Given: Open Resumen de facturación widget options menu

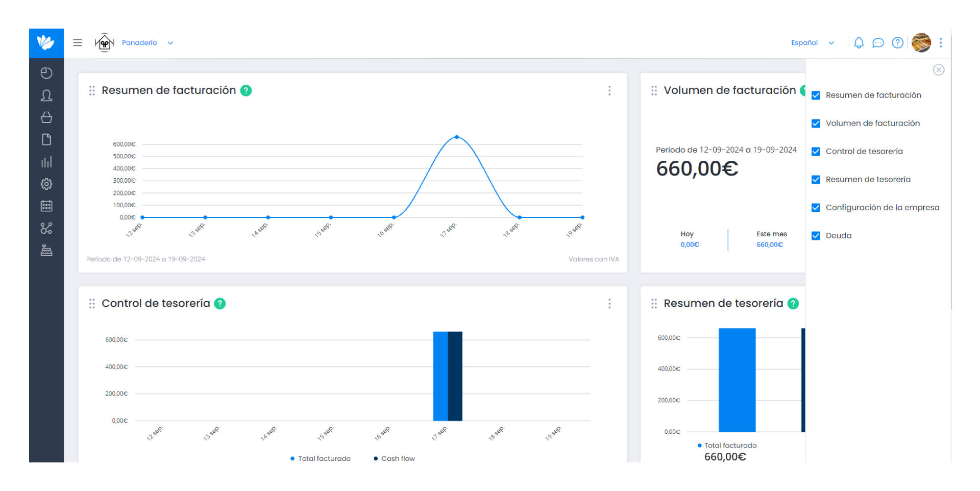Looking at the screenshot, I should pyautogui.click(x=609, y=90).
